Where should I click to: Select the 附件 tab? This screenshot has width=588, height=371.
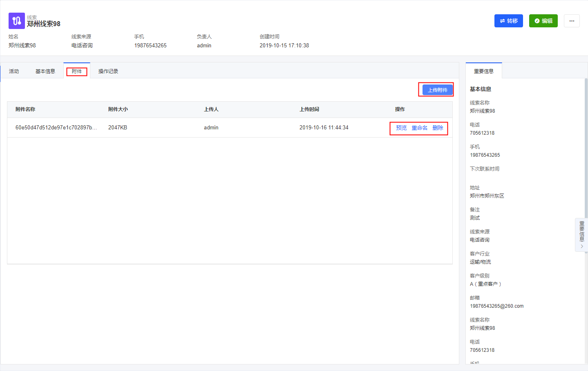(77, 71)
